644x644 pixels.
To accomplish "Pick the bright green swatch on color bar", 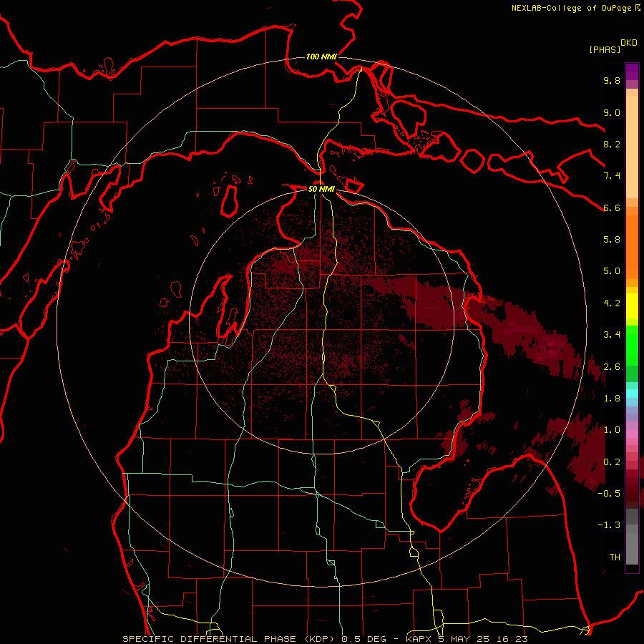I will 632,345.
